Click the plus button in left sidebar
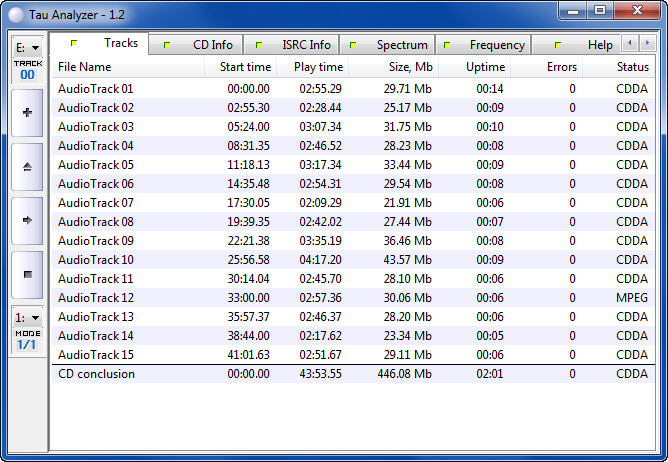668x462 pixels. (27, 112)
